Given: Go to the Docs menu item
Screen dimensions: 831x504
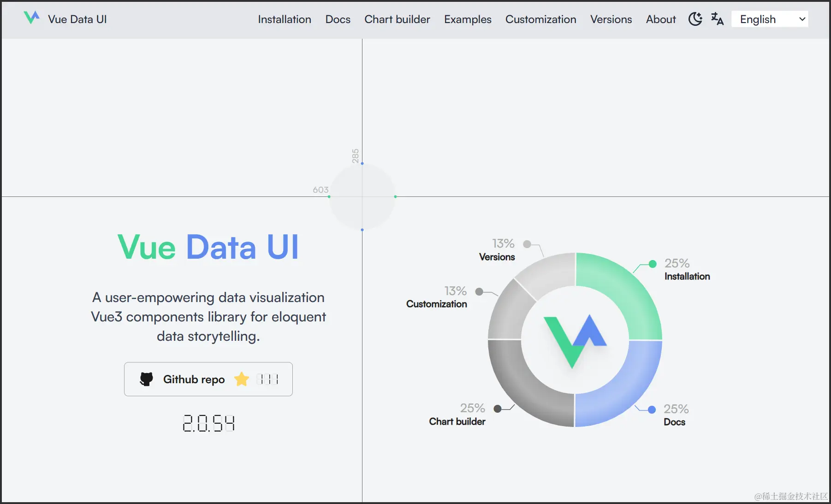Looking at the screenshot, I should point(338,19).
